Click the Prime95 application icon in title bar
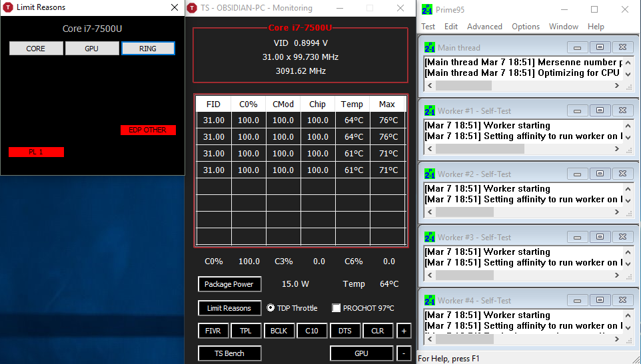641x364 pixels. click(427, 9)
